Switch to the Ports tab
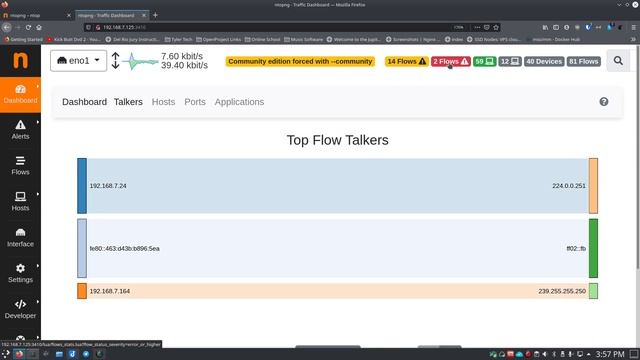Screen dimensions: 640x360 coord(195,102)
